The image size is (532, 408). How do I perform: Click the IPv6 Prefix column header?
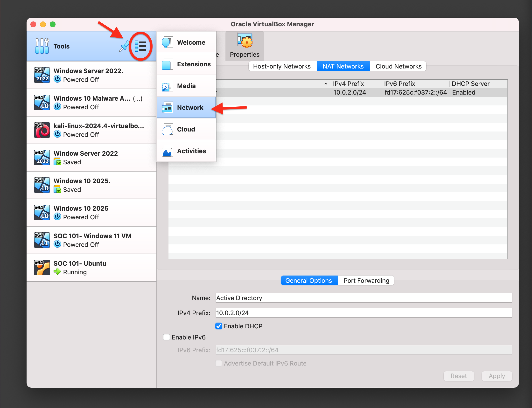[416, 84]
